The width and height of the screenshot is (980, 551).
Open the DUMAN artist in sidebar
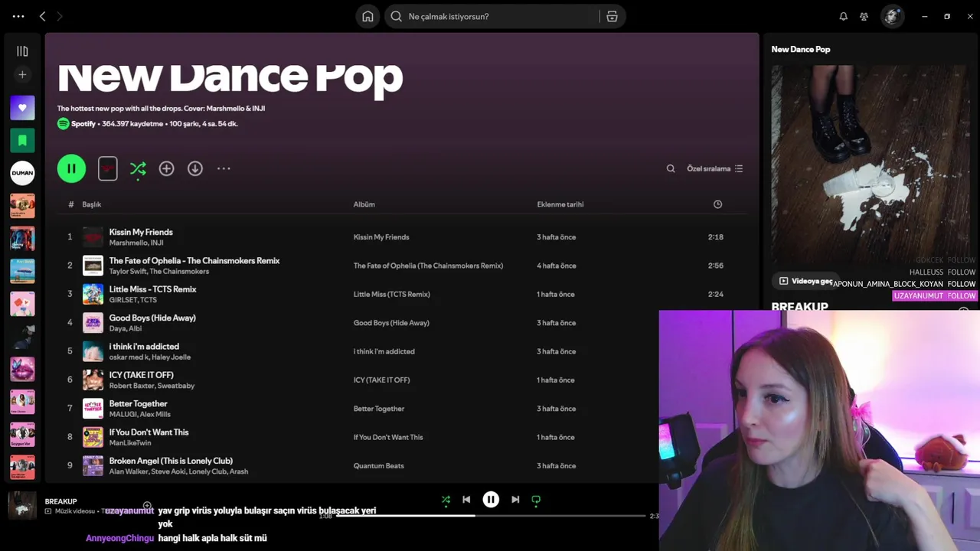pyautogui.click(x=22, y=173)
